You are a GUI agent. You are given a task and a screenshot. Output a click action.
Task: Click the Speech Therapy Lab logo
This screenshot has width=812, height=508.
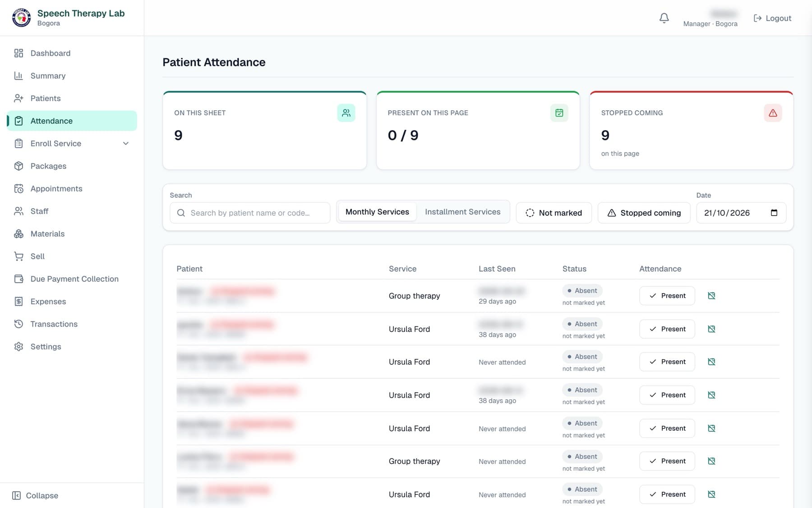pos(21,18)
